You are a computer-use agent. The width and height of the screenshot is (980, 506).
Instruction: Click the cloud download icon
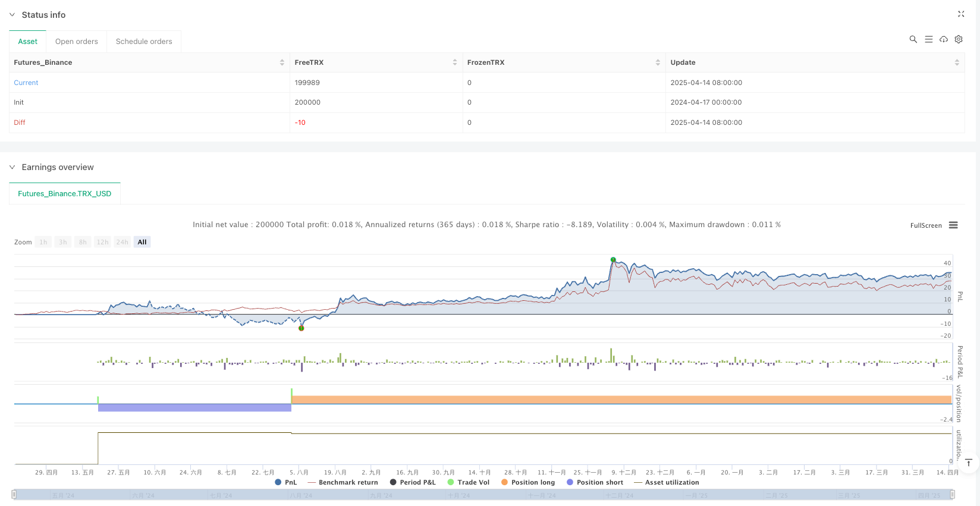point(943,39)
